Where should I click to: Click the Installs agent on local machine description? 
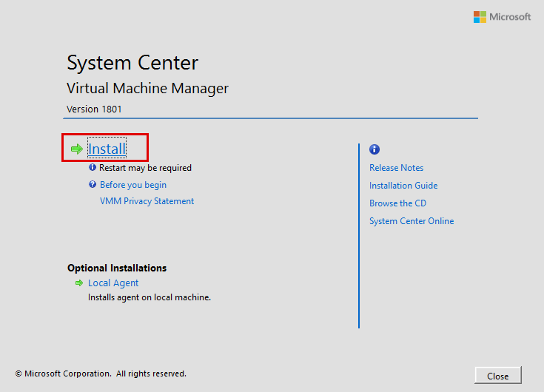coord(150,297)
